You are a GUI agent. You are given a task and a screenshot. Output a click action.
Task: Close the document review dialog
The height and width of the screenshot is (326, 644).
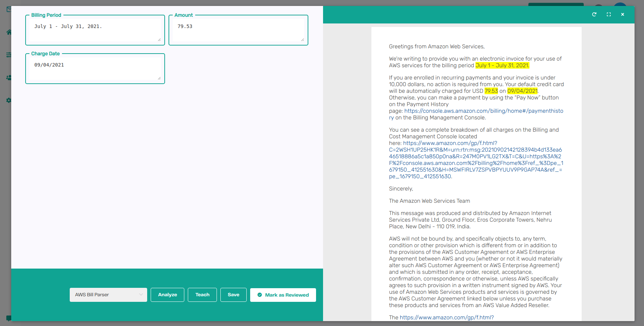[623, 14]
